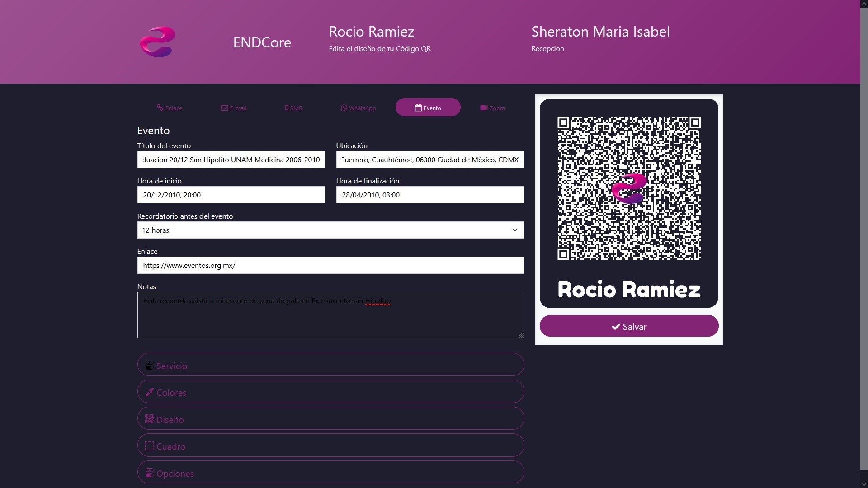The width and height of the screenshot is (868, 488).
Task: Focus the Ubicación field
Action: [x=430, y=160]
